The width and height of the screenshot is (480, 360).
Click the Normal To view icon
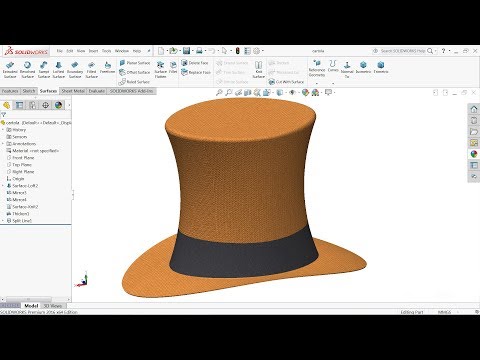(347, 69)
